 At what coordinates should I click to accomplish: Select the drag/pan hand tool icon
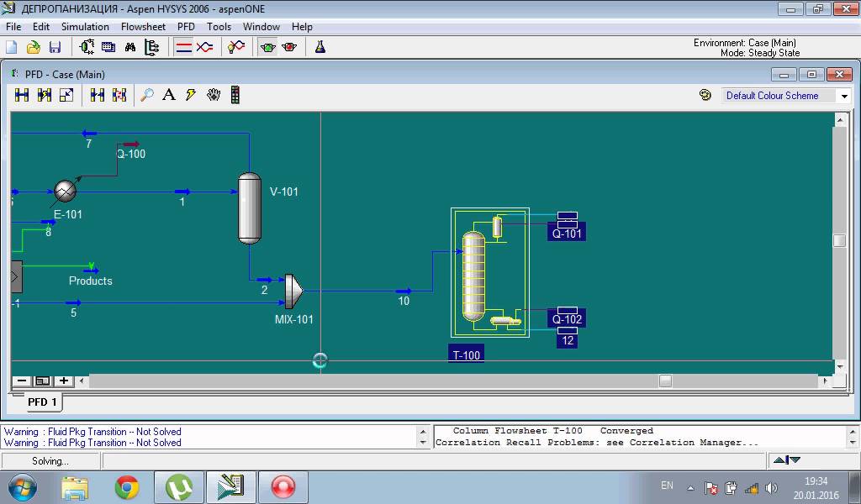coord(213,95)
